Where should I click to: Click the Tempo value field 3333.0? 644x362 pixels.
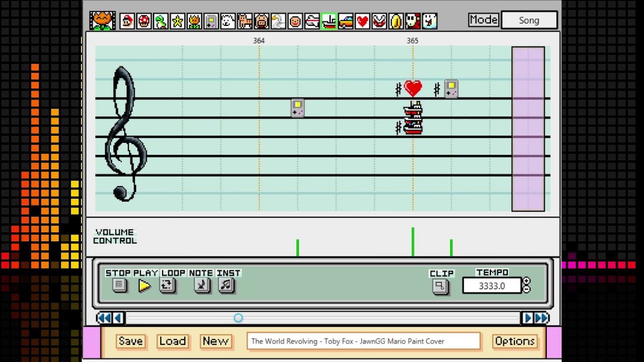click(492, 286)
